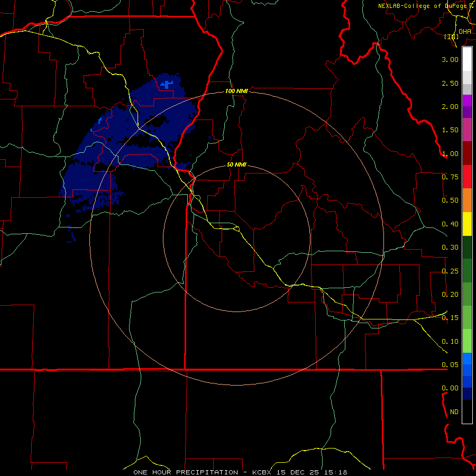Select the yellow legend swatch
476x476 pixels.
(x=467, y=224)
